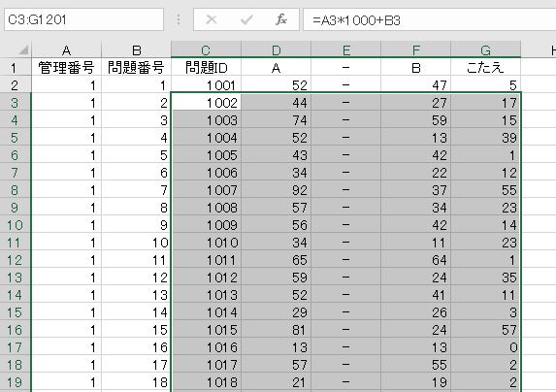Select row 19 header

(15, 382)
